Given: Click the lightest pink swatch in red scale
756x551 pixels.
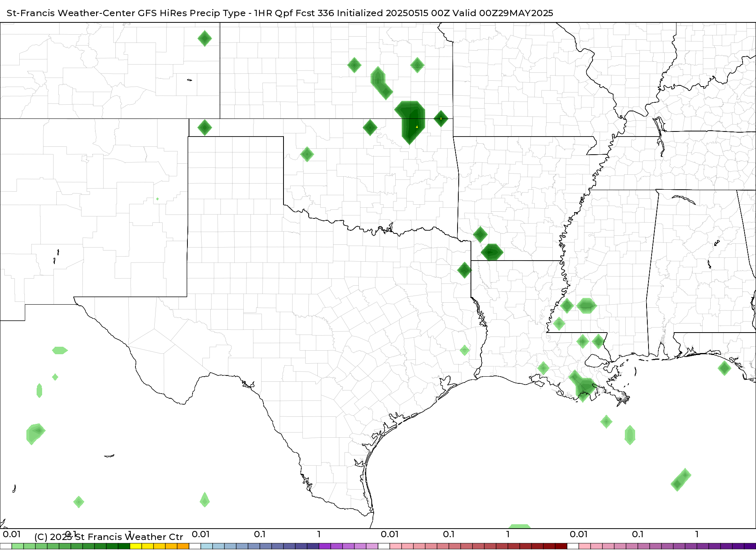Looking at the screenshot, I should click(396, 546).
